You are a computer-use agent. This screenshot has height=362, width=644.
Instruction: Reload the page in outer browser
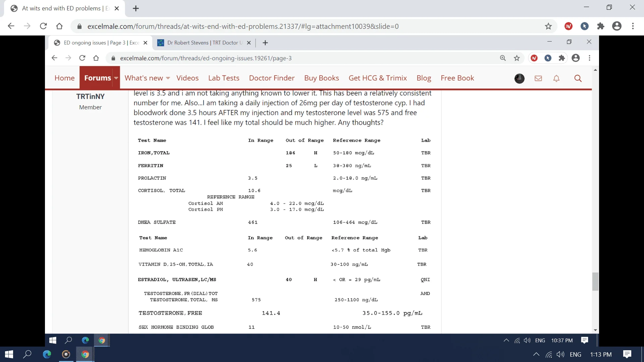tap(43, 26)
